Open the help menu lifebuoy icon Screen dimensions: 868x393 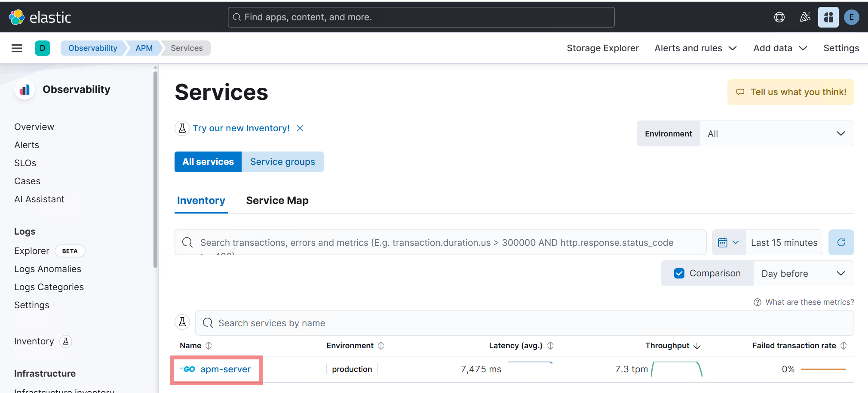point(779,17)
